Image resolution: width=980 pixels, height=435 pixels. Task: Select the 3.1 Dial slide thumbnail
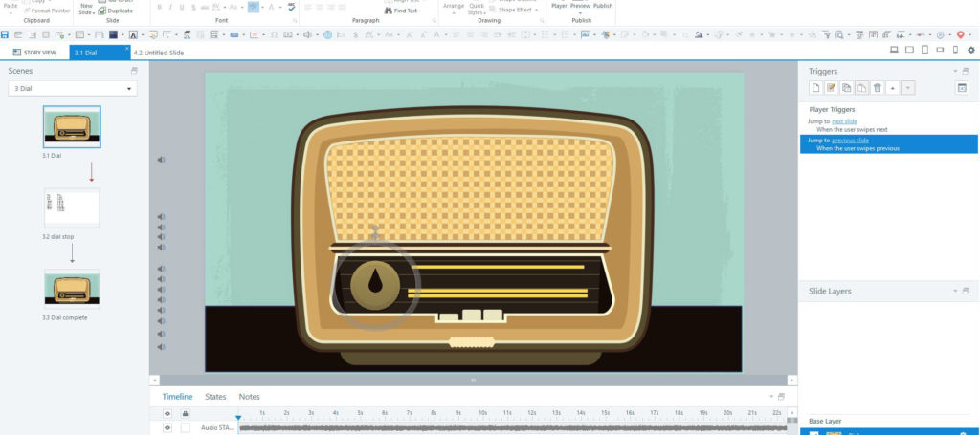(72, 127)
